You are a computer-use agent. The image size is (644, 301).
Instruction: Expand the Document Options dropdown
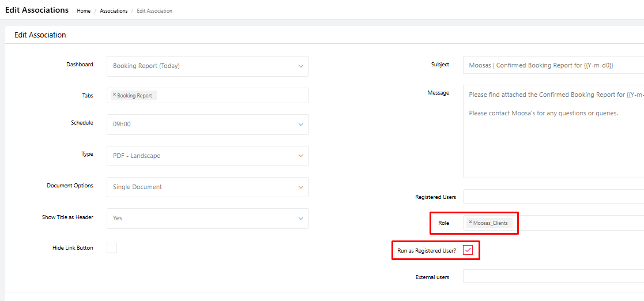[208, 187]
